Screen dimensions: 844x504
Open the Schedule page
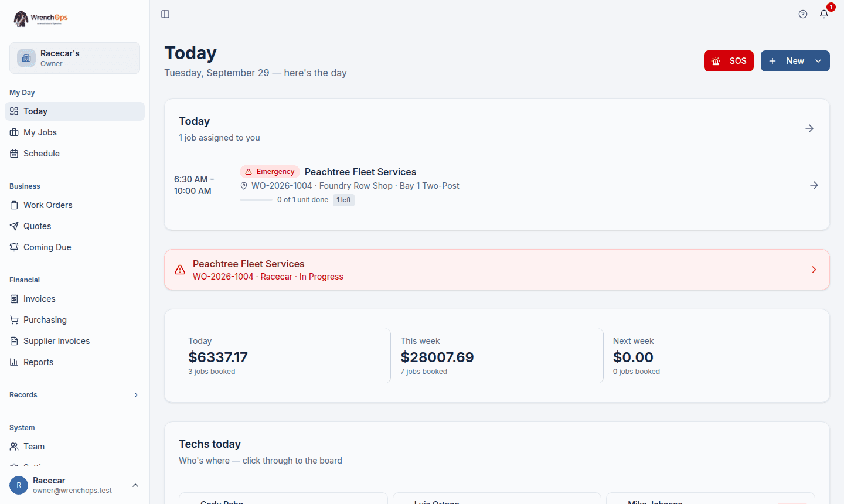(74, 154)
